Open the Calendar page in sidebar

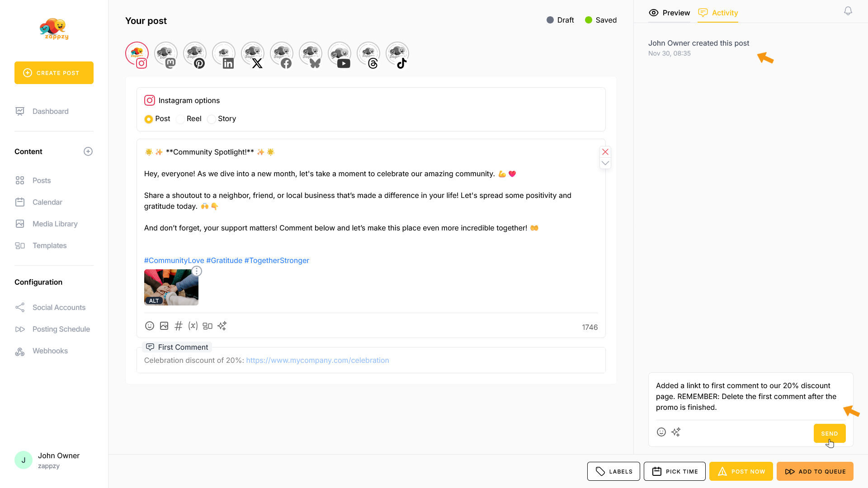tap(47, 202)
